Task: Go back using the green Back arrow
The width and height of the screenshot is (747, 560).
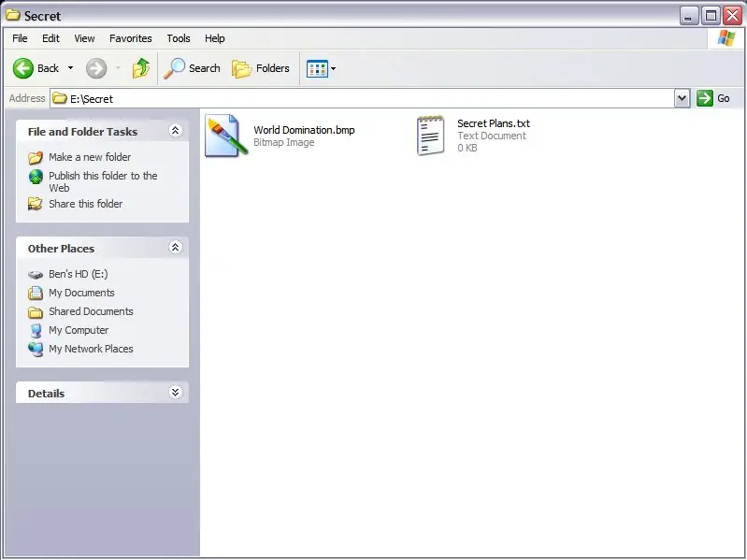Action: point(22,68)
